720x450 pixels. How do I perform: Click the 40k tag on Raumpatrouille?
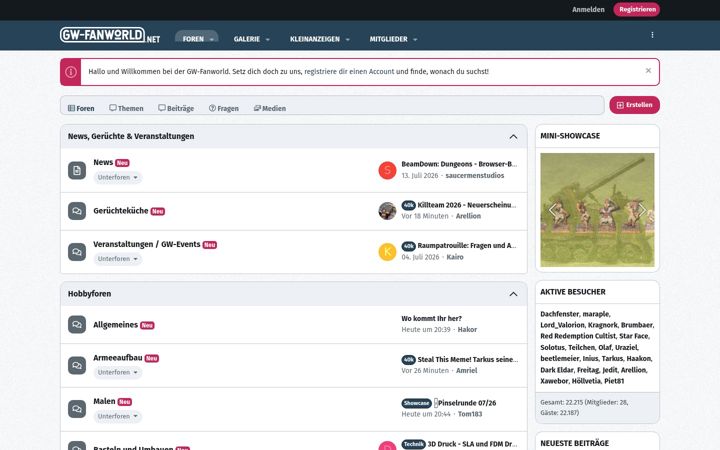408,246
